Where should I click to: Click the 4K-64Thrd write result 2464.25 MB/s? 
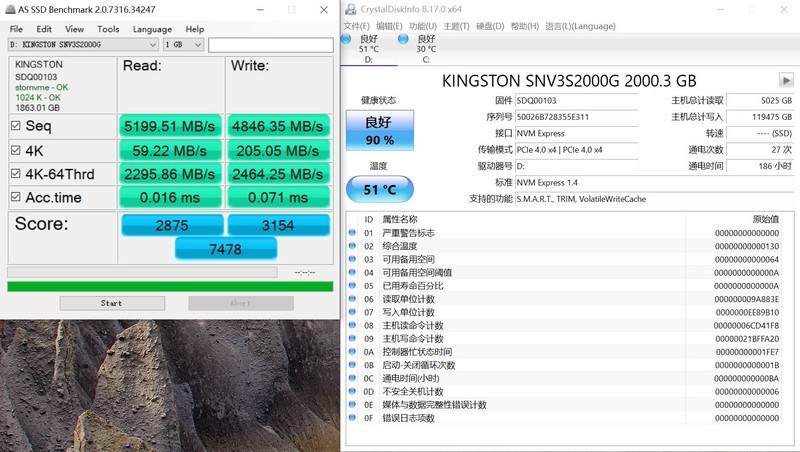click(x=278, y=174)
